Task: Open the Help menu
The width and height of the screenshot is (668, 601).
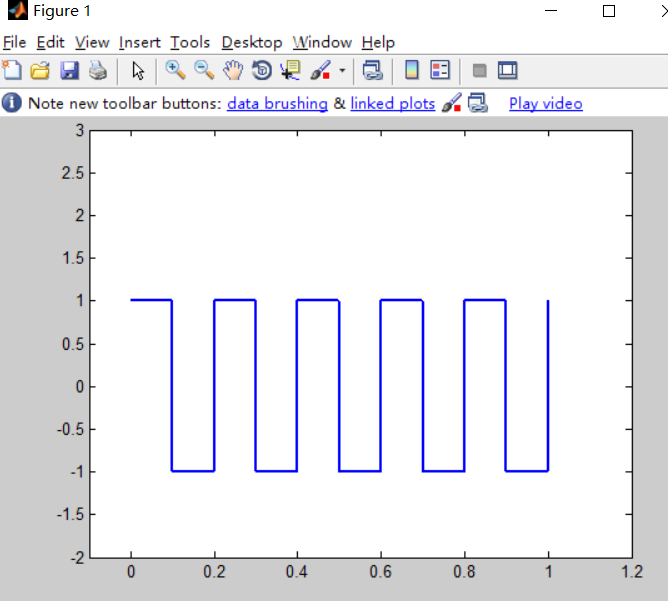Action: pos(378,43)
